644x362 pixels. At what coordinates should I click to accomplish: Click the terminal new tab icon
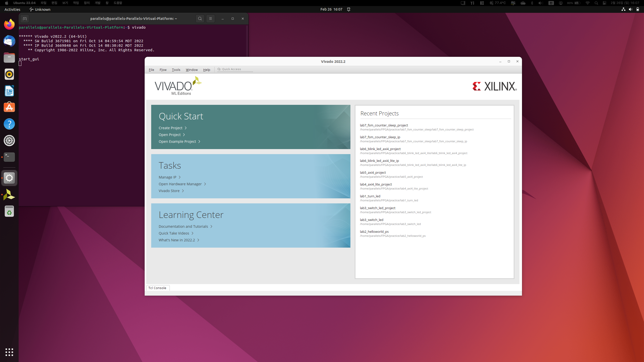25,19
